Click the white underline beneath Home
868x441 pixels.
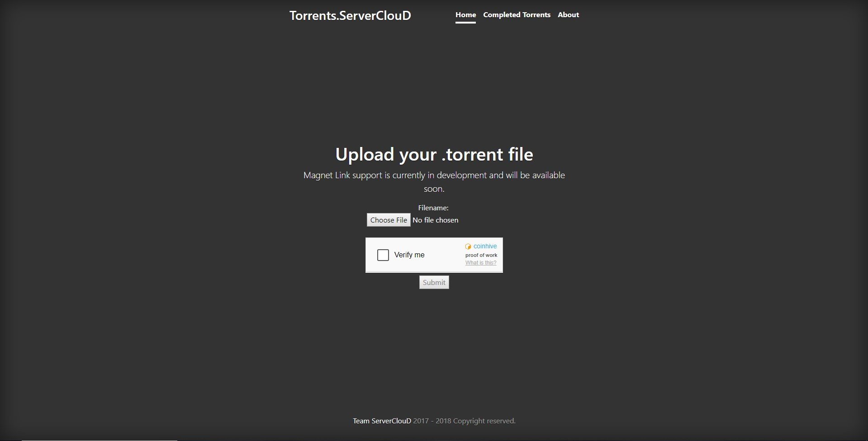point(465,22)
